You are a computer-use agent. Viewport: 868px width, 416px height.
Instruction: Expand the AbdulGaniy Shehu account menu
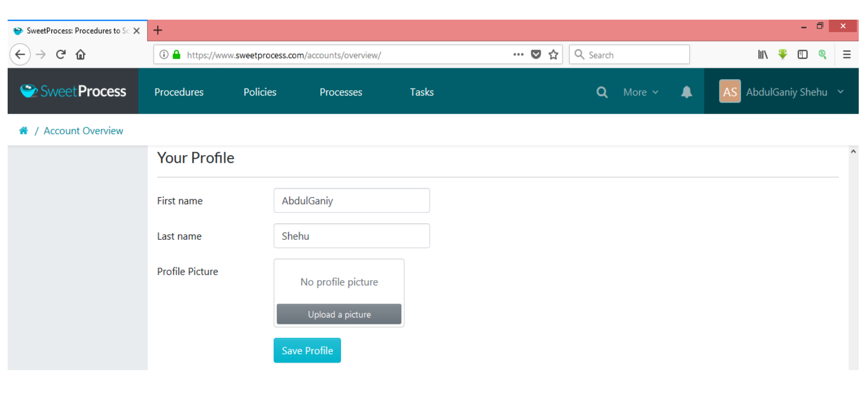pyautogui.click(x=781, y=92)
